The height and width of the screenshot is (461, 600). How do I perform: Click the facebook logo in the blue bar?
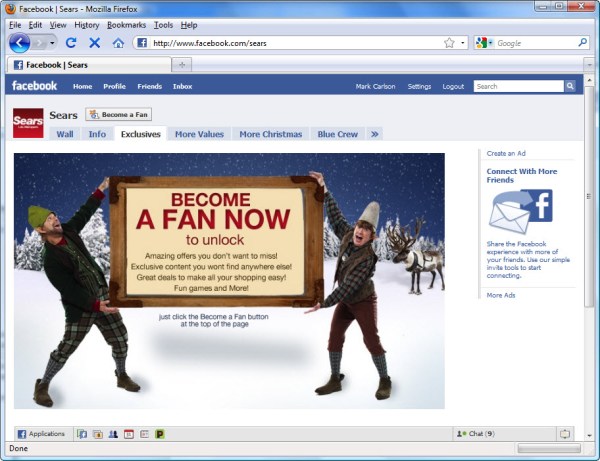tap(34, 86)
